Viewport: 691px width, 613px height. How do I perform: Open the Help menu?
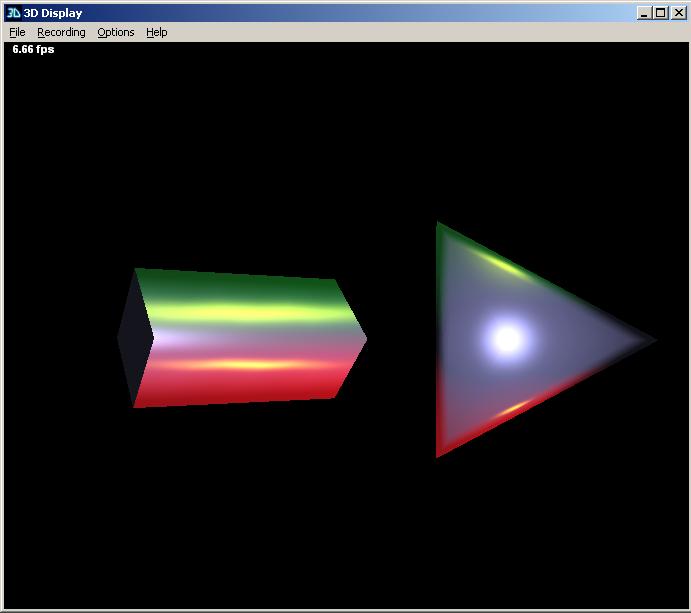coord(156,32)
